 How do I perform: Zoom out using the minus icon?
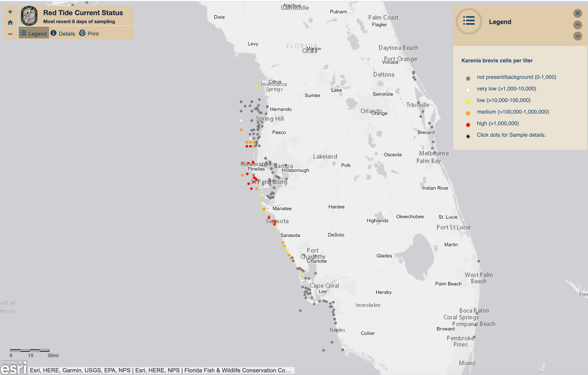[x=10, y=34]
